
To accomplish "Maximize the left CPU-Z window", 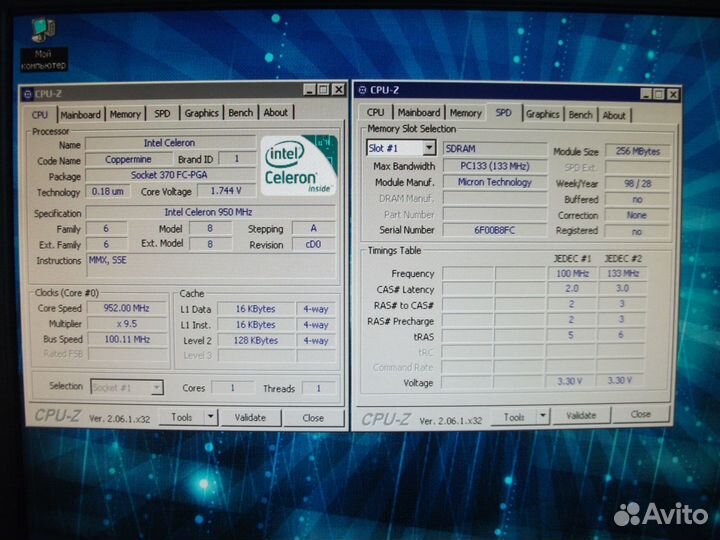I will tap(324, 90).
